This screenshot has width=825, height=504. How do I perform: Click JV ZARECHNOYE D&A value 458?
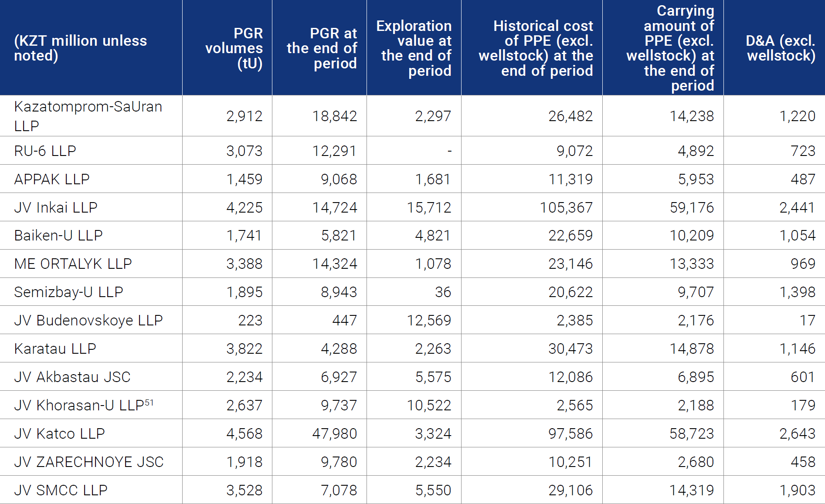coord(803,462)
